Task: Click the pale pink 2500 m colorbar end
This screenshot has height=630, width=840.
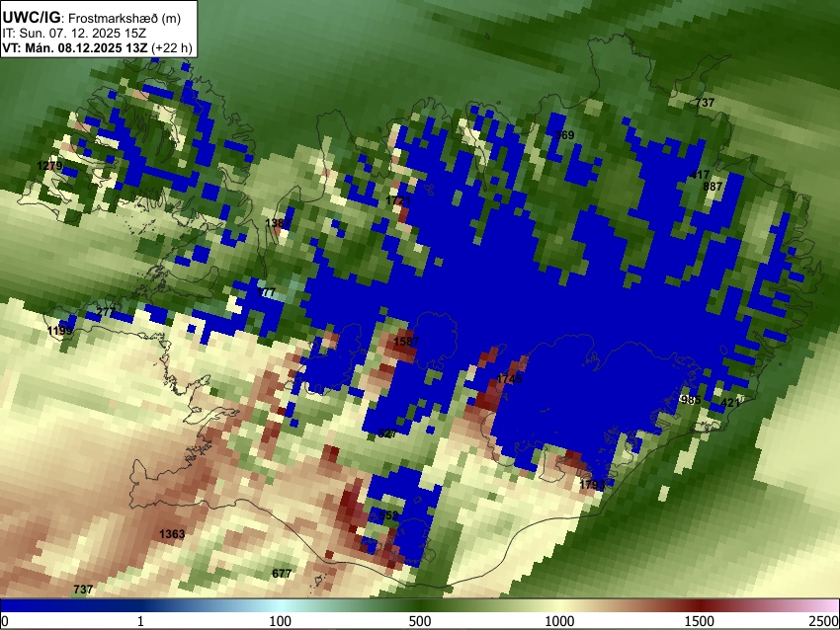Action: click(x=828, y=605)
